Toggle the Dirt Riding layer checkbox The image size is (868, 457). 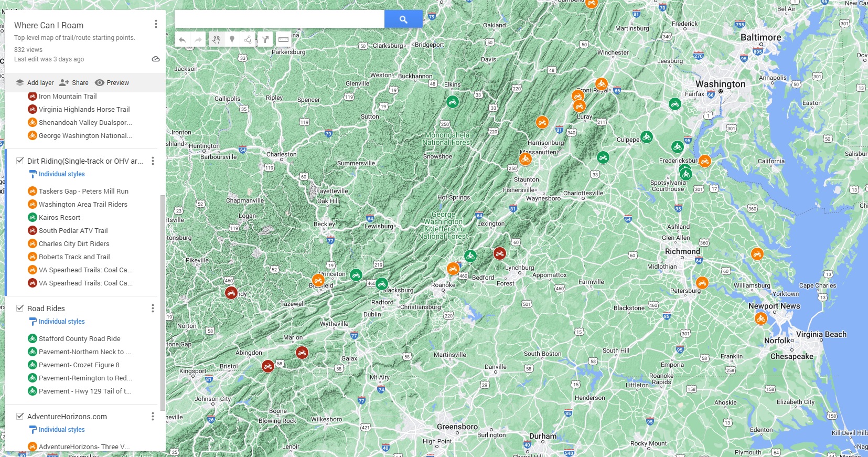20,161
